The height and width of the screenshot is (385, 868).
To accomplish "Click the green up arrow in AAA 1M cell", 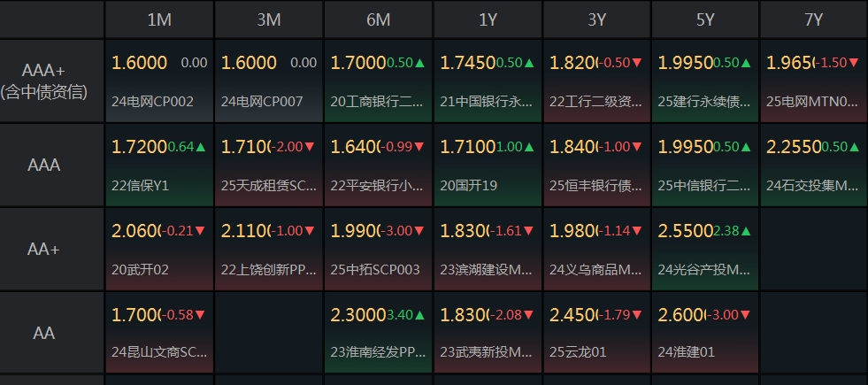I will pyautogui.click(x=201, y=147).
